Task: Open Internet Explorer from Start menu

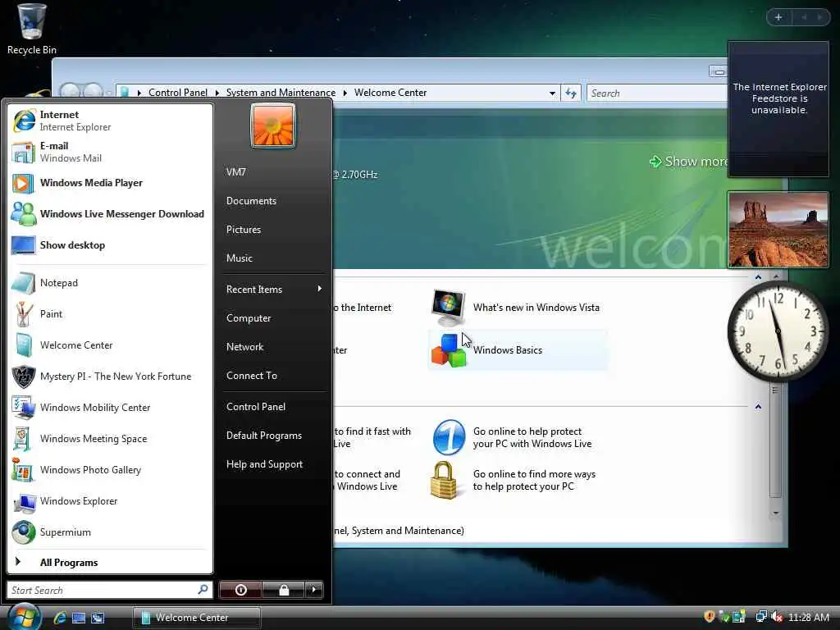Action: point(110,121)
